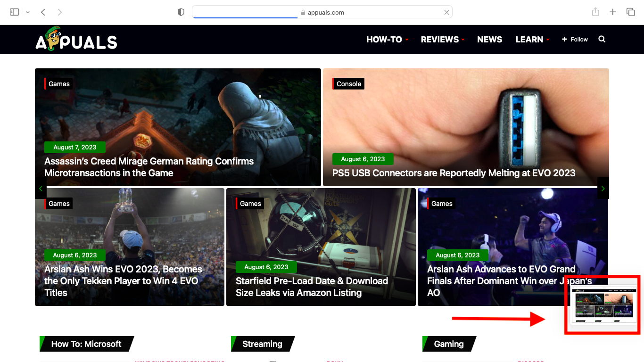The image size is (644, 362).
Task: Open the sidebar tab group dropdown chevron
Action: (28, 12)
